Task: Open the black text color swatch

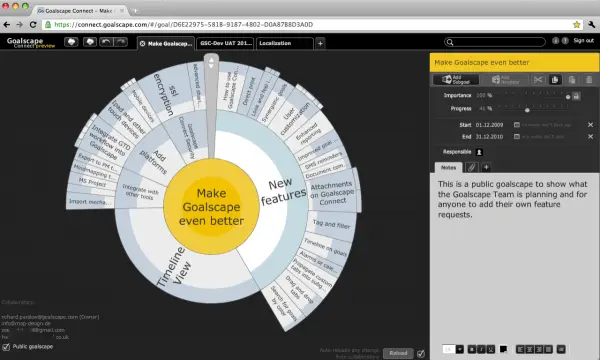Action: [x=504, y=349]
